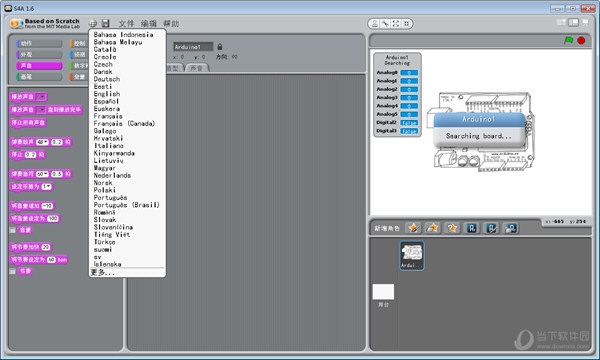Select the 变量 Variables block category

(79, 77)
